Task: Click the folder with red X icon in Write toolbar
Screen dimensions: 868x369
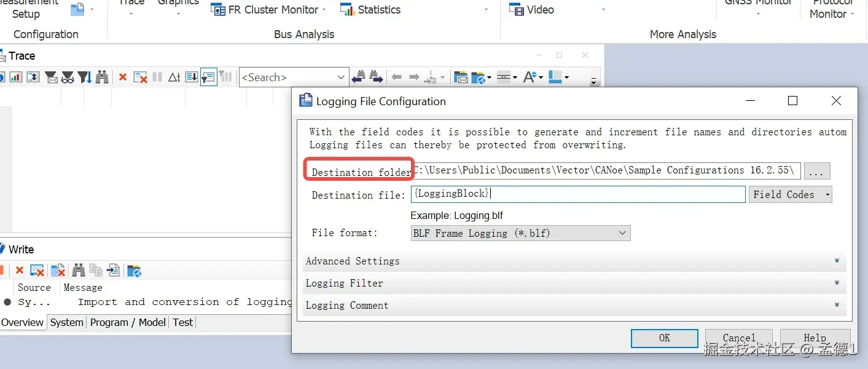Action: pyautogui.click(x=58, y=271)
